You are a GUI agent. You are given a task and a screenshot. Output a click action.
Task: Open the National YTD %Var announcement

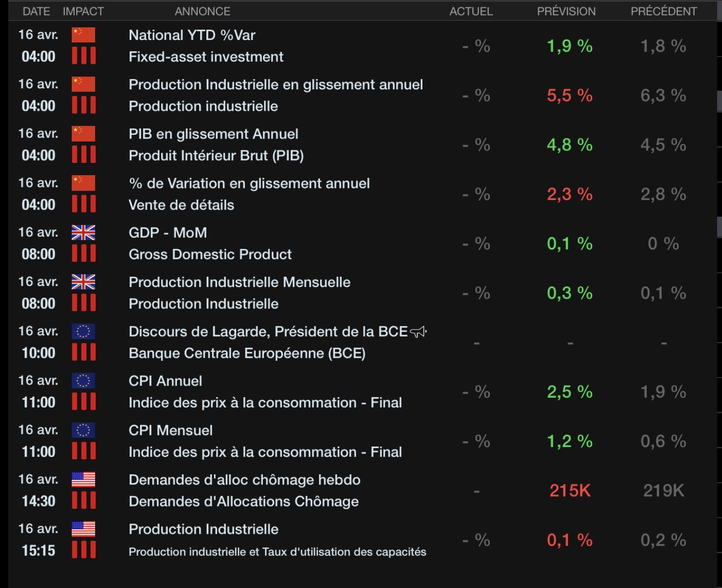point(192,35)
